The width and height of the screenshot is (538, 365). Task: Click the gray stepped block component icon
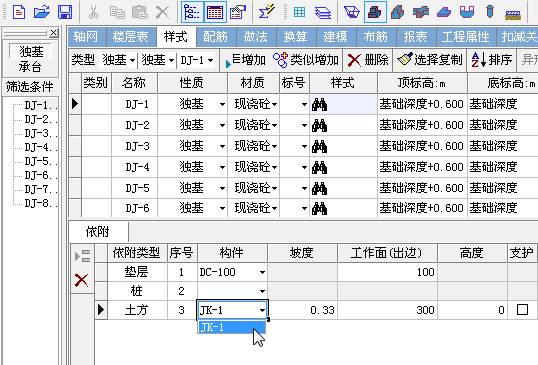click(x=398, y=12)
